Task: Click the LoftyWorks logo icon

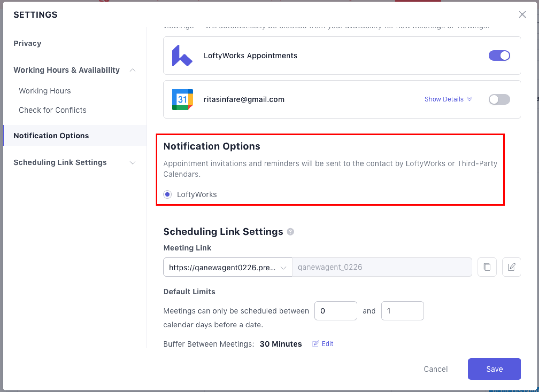Action: tap(182, 56)
